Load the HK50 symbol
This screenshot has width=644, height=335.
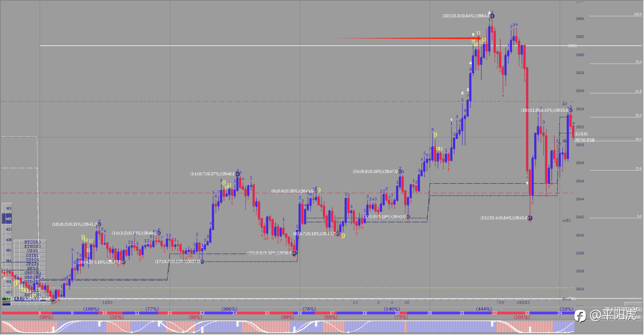click(32, 268)
